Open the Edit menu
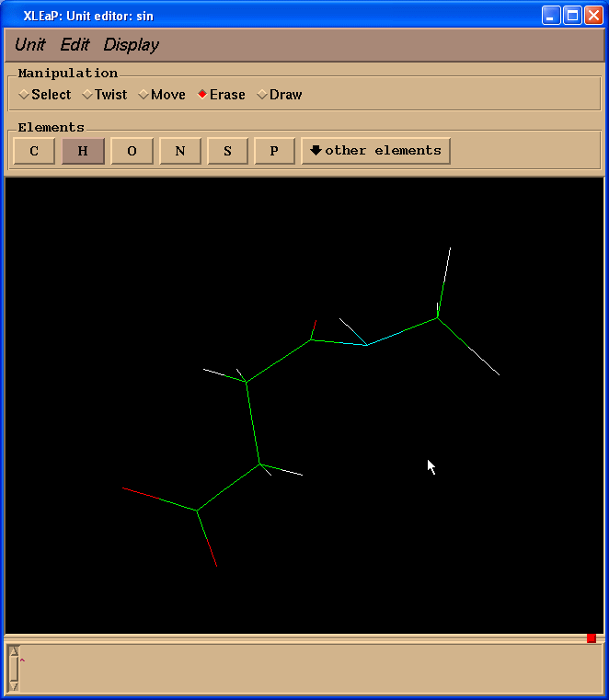Image resolution: width=609 pixels, height=700 pixels. pos(75,45)
